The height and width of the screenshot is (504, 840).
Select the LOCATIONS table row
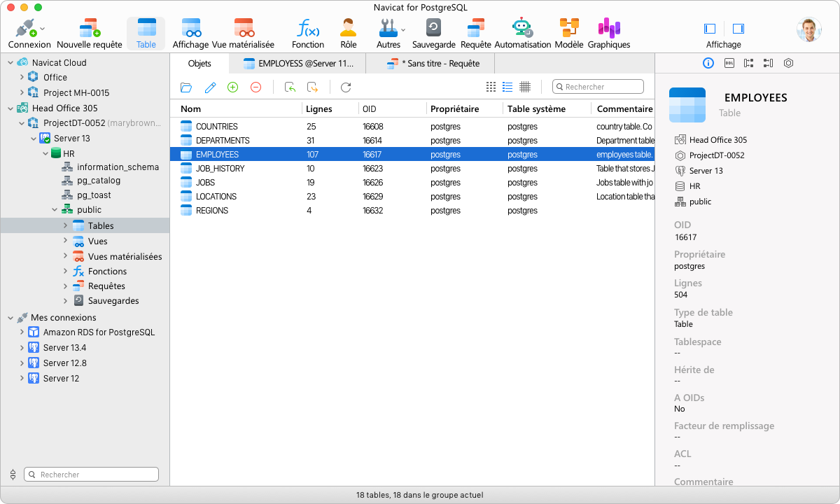click(x=412, y=197)
